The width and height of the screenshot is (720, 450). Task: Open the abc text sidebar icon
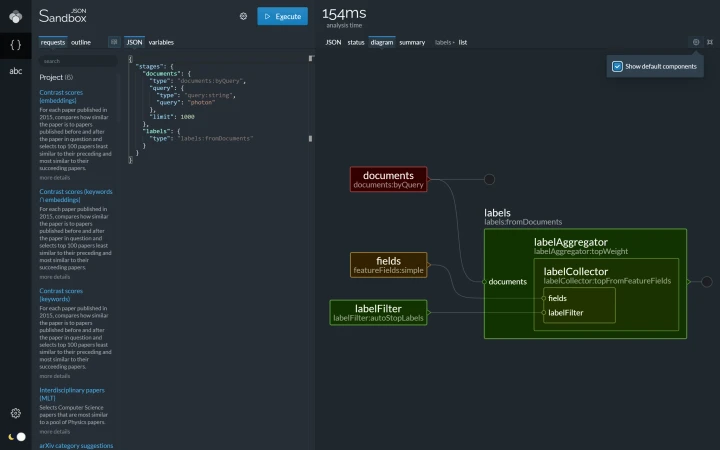pos(16,71)
